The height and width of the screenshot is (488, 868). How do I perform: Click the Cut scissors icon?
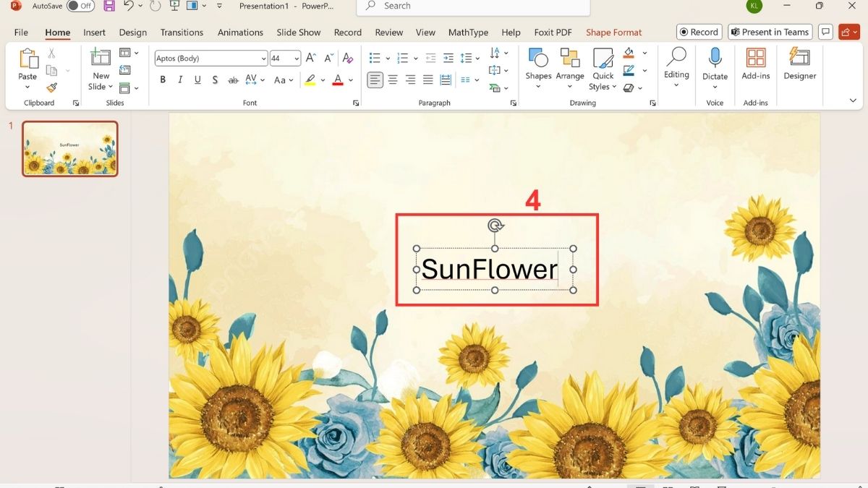[x=51, y=53]
